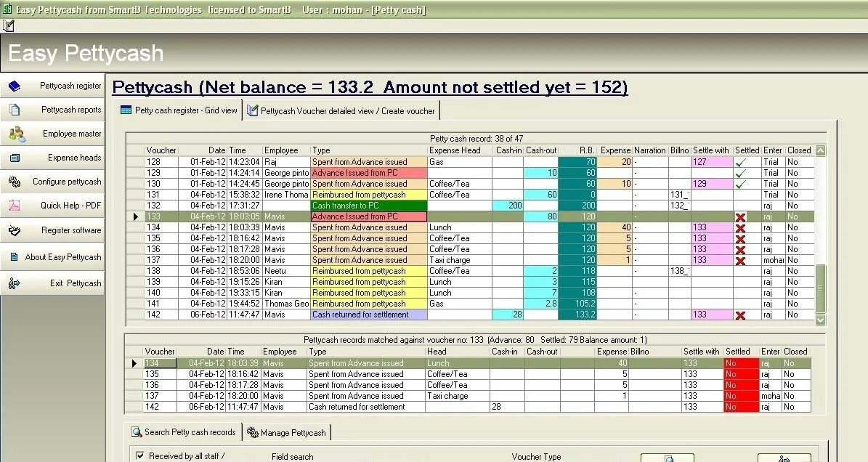
Task: Click the grid scroll down arrow
Action: [820, 319]
